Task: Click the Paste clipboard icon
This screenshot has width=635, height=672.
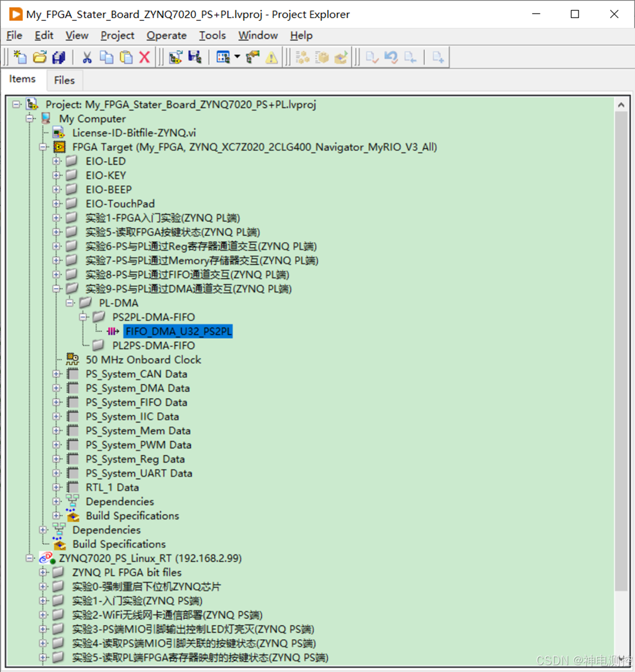Action: pos(126,57)
